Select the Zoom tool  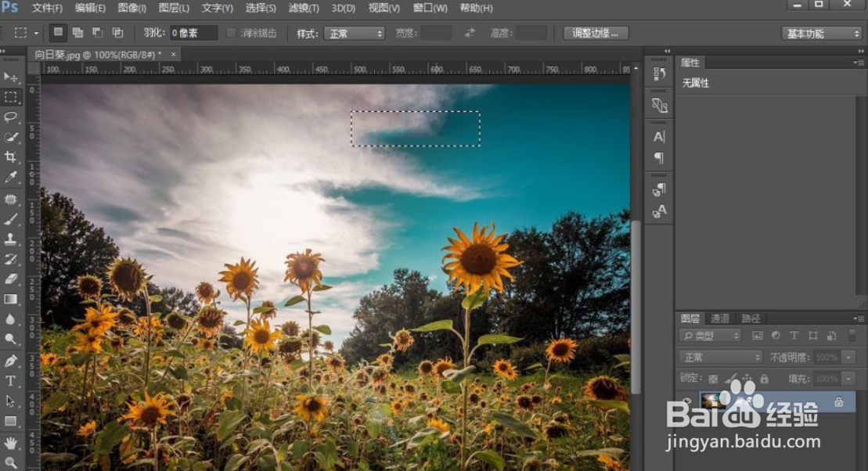(x=10, y=462)
